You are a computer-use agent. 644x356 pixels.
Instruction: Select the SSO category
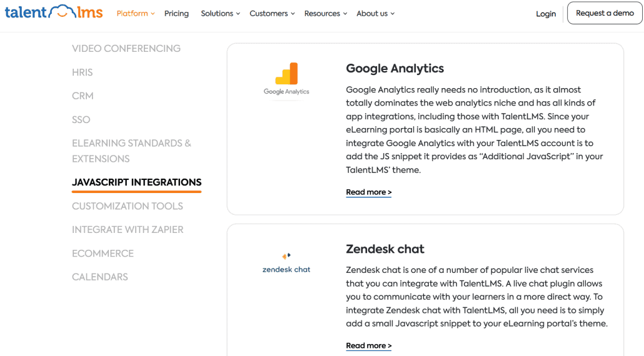click(x=81, y=120)
